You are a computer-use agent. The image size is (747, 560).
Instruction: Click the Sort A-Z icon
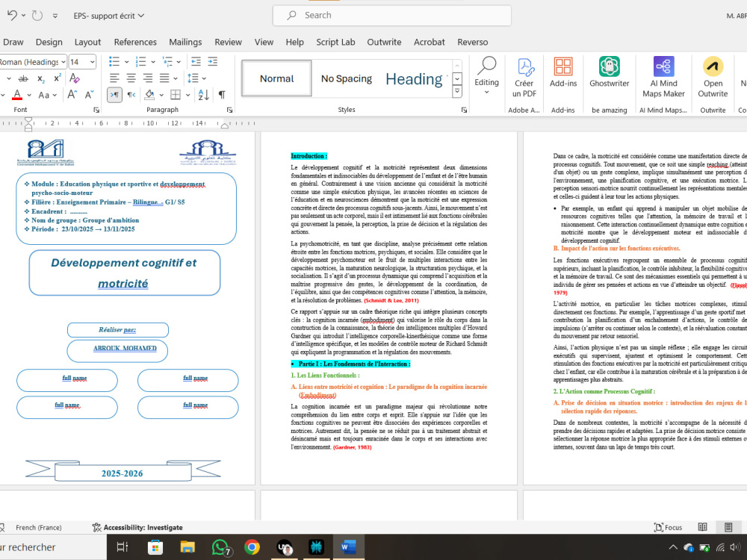pos(203,95)
